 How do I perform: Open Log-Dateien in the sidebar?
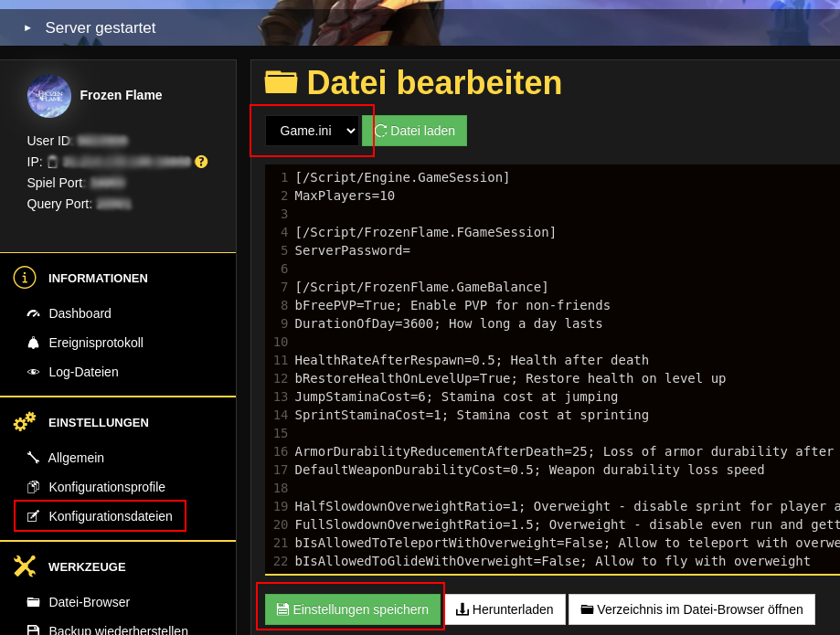(x=83, y=372)
